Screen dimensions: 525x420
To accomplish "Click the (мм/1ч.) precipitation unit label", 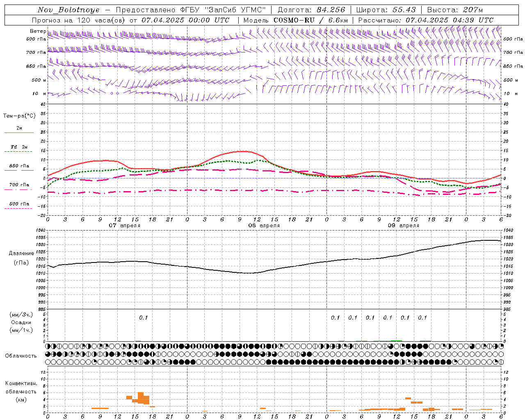I will point(21,330).
